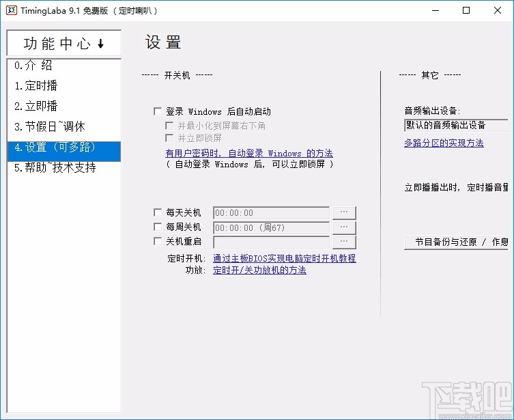Open link 有用户密码时，自动登录 Windows 的方法

pyautogui.click(x=249, y=153)
